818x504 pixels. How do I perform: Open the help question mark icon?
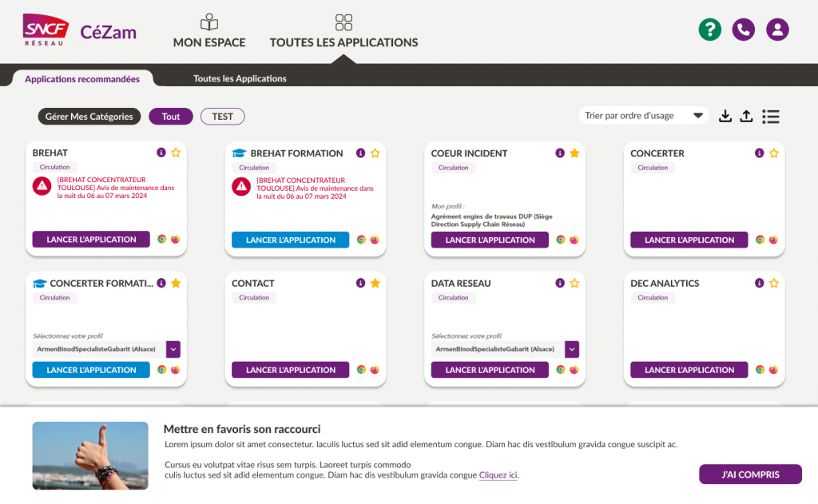pyautogui.click(x=709, y=30)
